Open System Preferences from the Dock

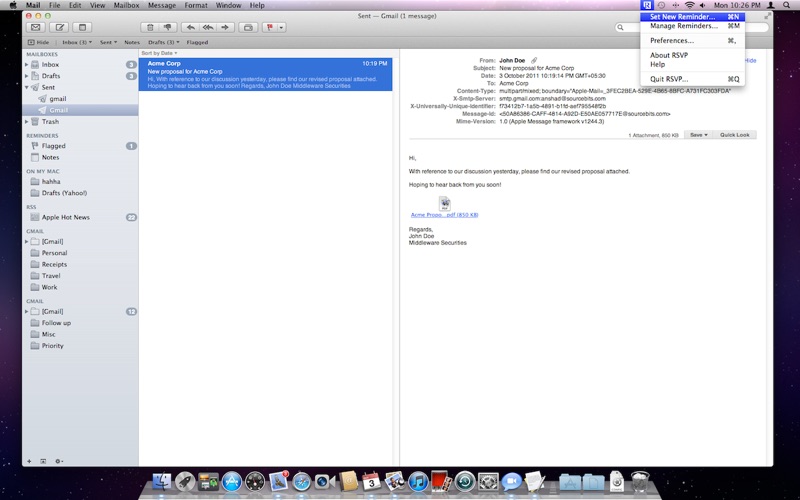click(x=488, y=481)
